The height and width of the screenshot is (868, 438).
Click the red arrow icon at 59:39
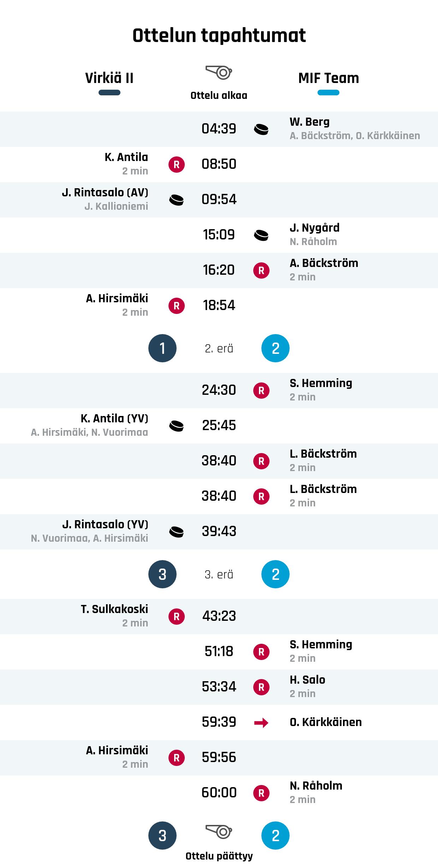261,723
